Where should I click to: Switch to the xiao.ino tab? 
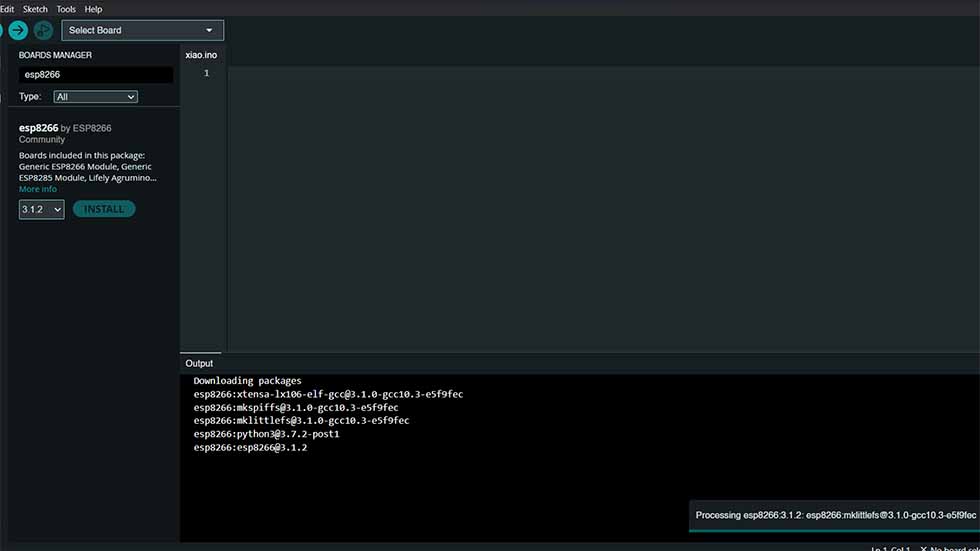201,55
